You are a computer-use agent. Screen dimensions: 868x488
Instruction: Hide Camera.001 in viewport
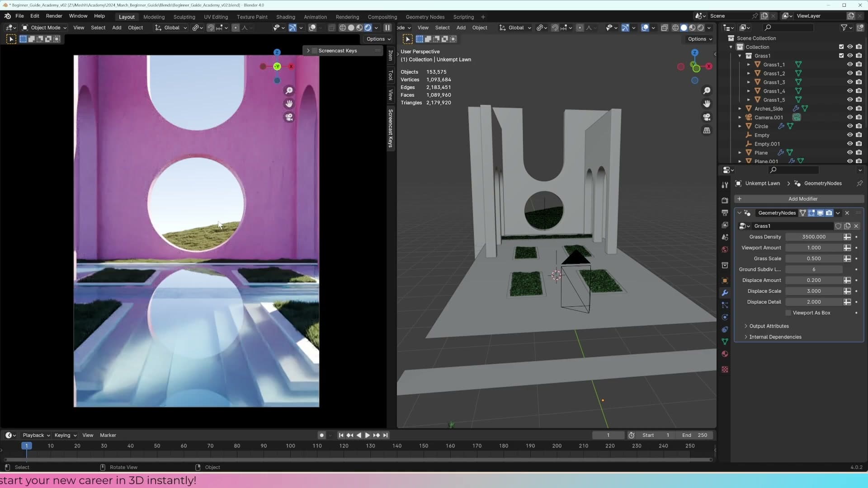click(849, 117)
